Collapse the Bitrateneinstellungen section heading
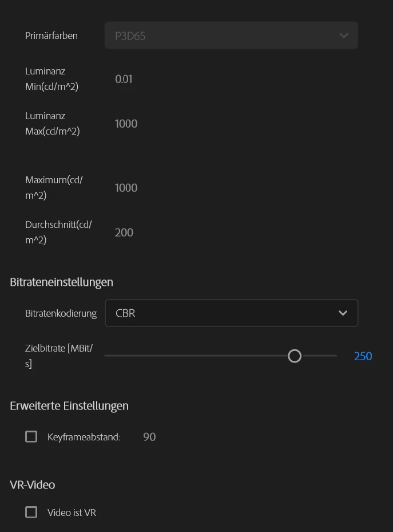 [x=61, y=282]
